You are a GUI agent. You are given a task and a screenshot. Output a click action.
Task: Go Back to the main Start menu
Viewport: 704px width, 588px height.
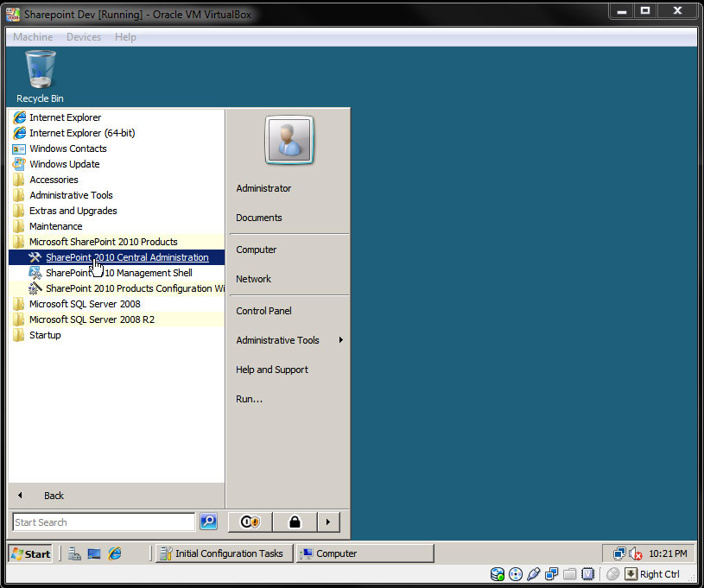click(117, 496)
